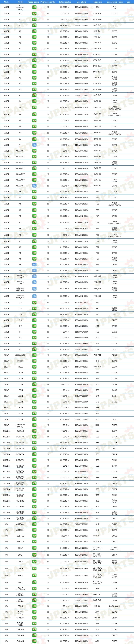Click the Moc silnika column header

pos(81,2)
